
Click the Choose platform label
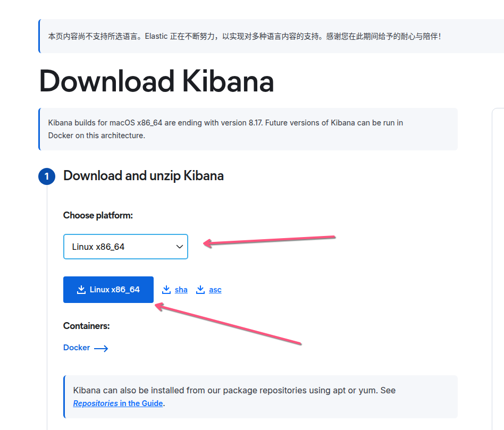click(x=98, y=215)
